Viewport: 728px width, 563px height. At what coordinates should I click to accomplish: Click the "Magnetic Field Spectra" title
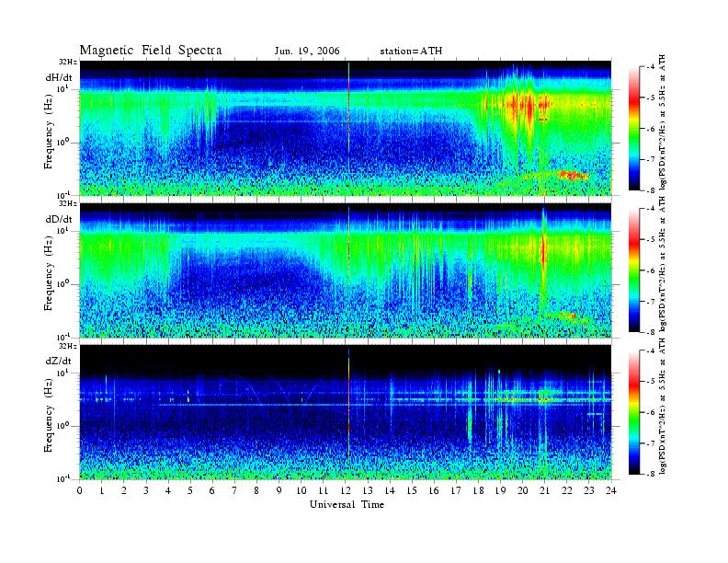click(x=151, y=51)
